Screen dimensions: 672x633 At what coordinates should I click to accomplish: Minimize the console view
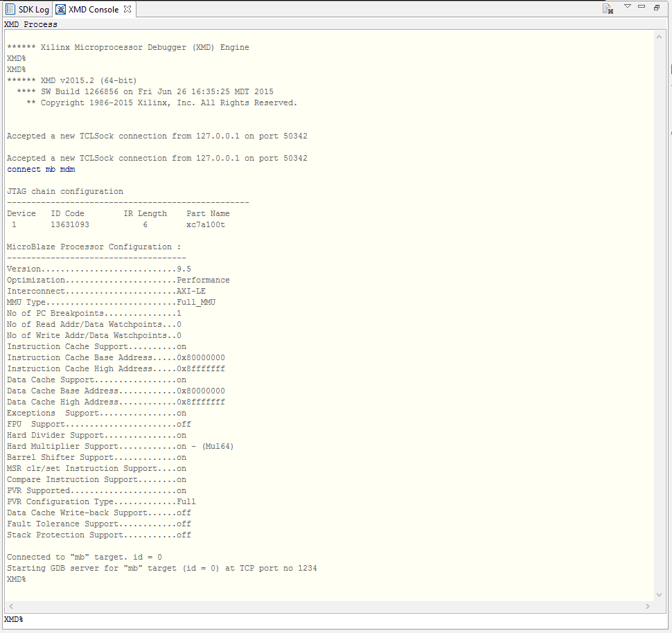tap(641, 6)
